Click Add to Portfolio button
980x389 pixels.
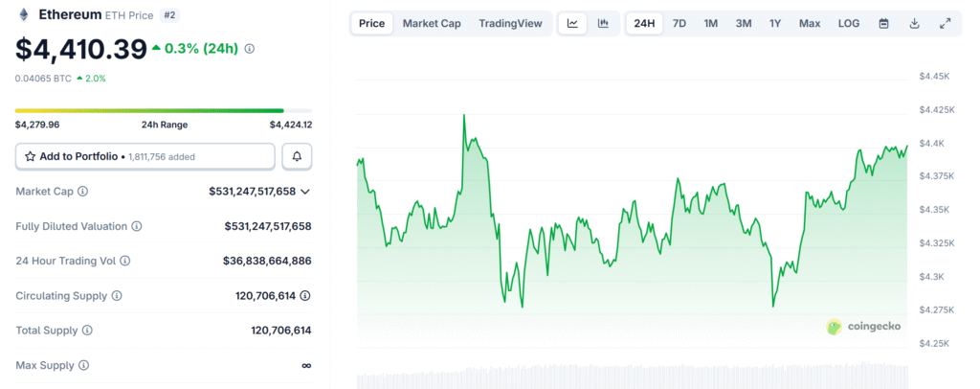145,156
